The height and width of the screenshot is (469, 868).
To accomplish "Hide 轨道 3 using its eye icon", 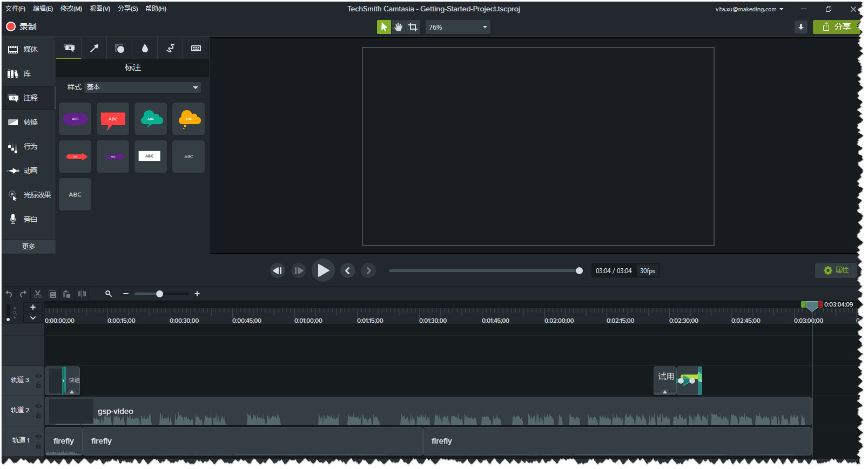I will click(x=38, y=376).
